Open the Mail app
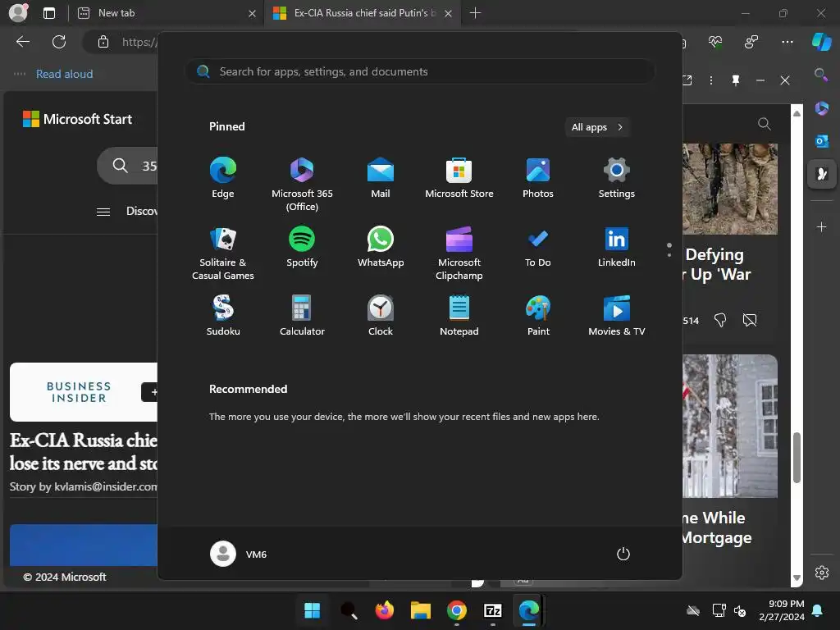Screen dimensions: 840x630 tap(381, 178)
